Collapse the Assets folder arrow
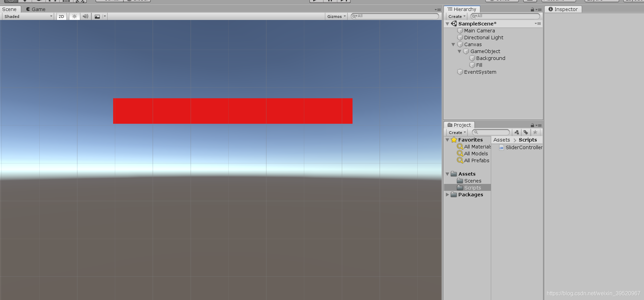The width and height of the screenshot is (644, 300). [447, 174]
